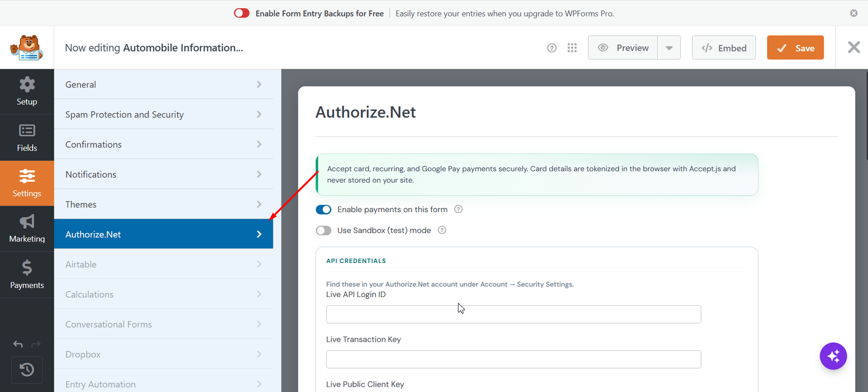Image resolution: width=868 pixels, height=392 pixels.
Task: Open the Conversational Forms settings section
Action: pos(163,324)
